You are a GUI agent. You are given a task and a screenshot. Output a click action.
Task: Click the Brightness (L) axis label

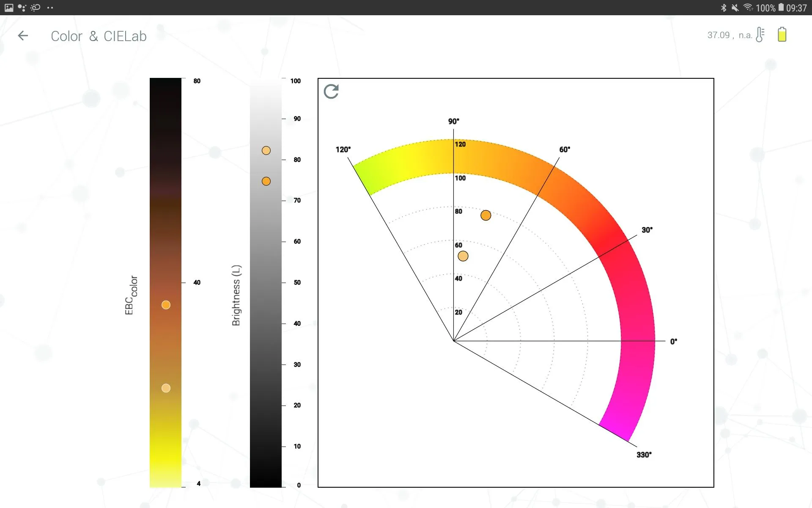point(236,295)
